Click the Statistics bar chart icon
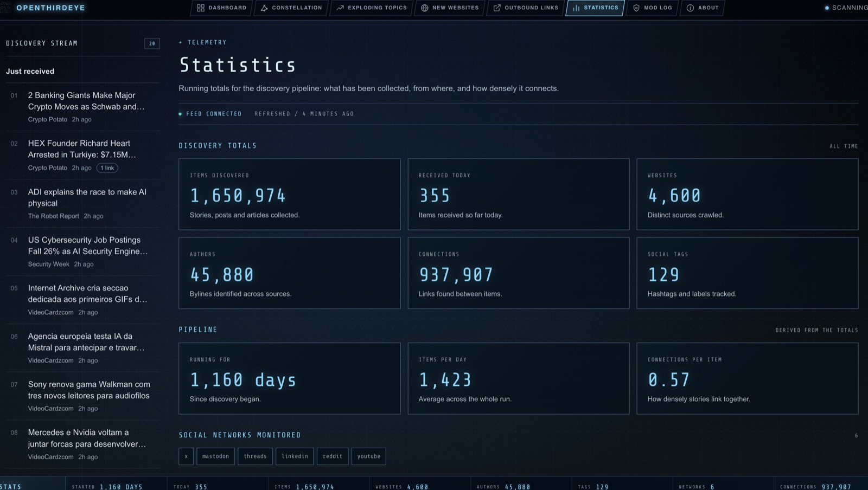The image size is (868, 490). tap(576, 8)
